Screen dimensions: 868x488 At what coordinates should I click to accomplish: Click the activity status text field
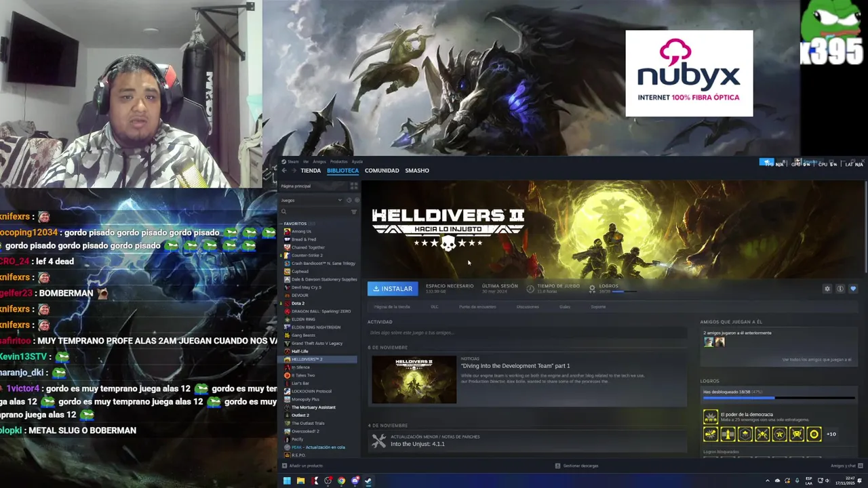pyautogui.click(x=527, y=333)
